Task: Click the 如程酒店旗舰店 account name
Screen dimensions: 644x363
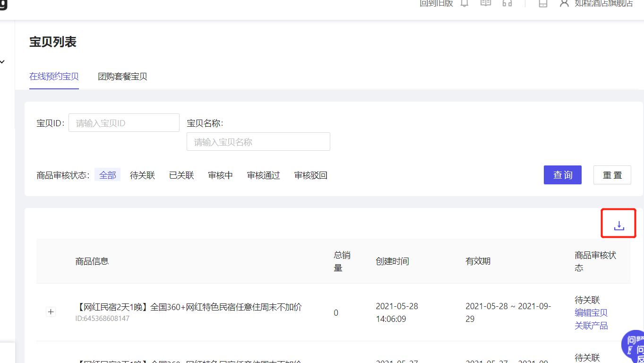Action: click(604, 3)
